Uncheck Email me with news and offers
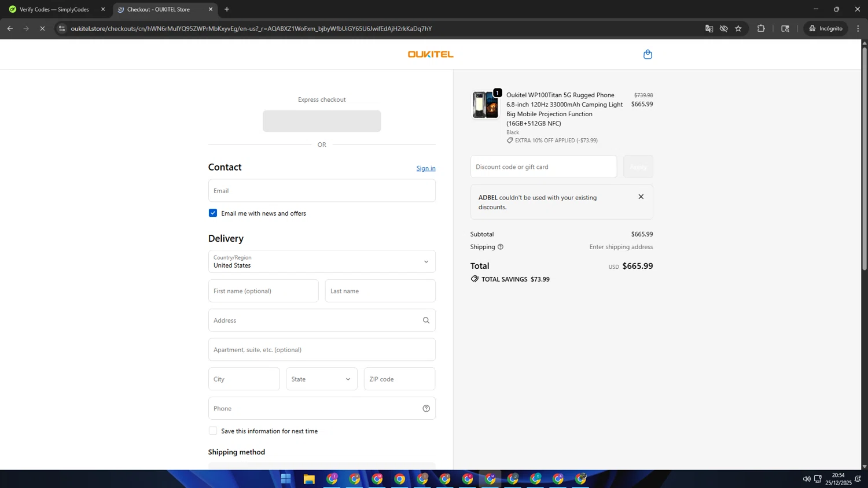Viewport: 868px width, 488px height. coord(213,213)
